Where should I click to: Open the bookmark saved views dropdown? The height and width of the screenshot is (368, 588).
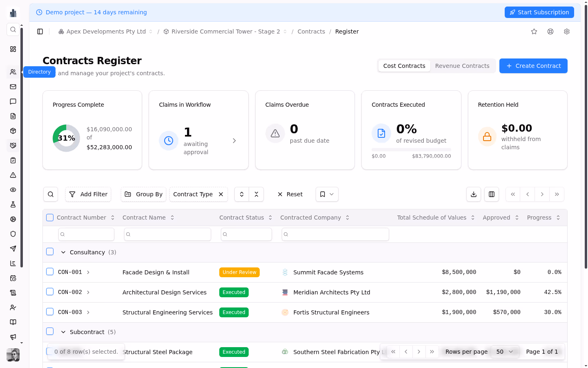point(327,194)
